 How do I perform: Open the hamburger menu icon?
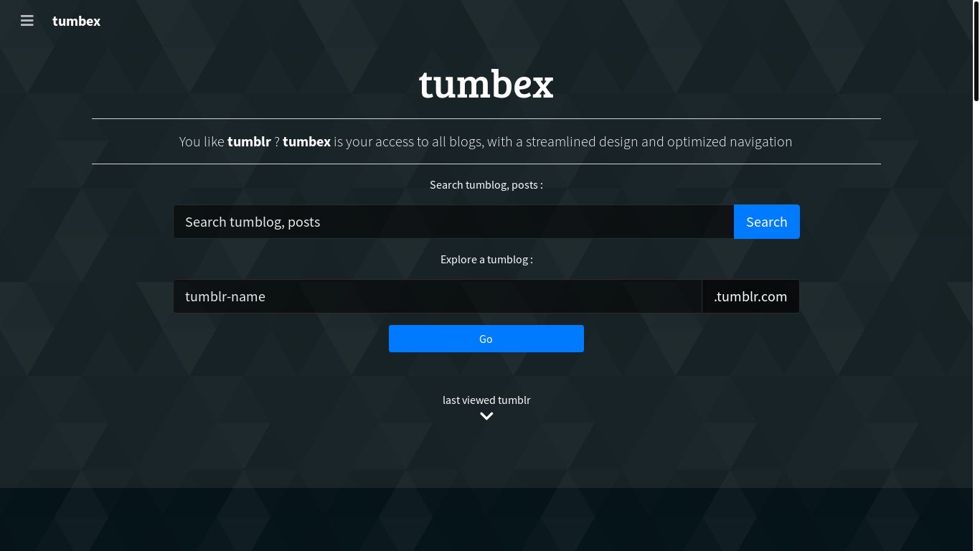pyautogui.click(x=27, y=21)
